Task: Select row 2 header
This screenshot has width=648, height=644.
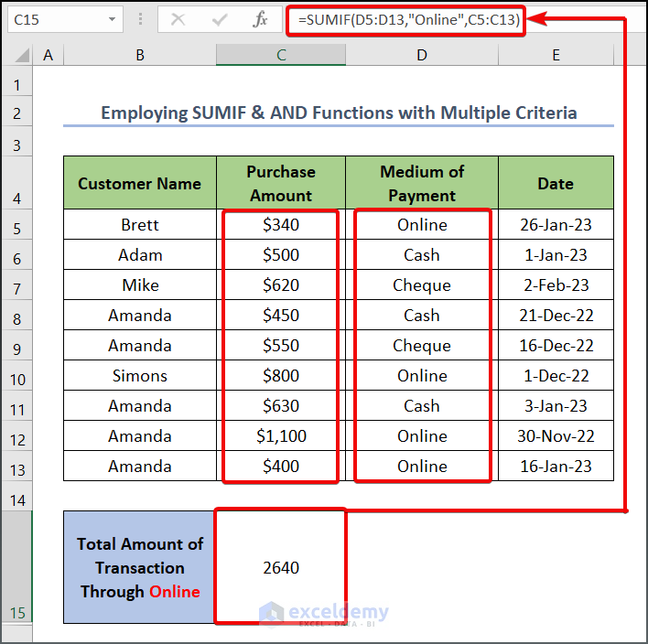Action: point(17,113)
